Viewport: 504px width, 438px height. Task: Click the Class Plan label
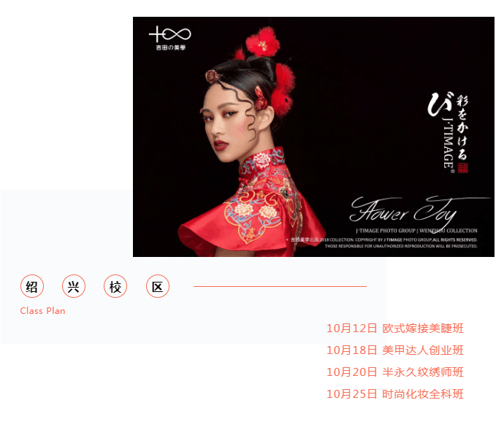[x=43, y=311]
